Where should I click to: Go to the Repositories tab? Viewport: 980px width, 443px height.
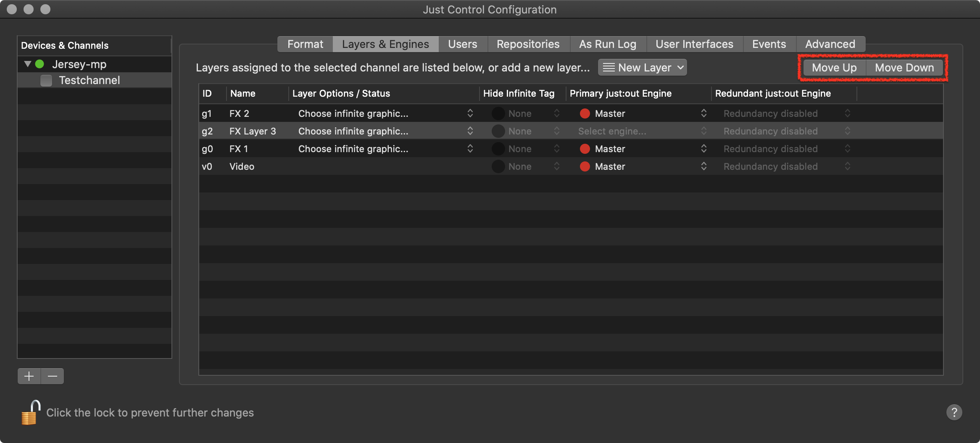click(528, 44)
